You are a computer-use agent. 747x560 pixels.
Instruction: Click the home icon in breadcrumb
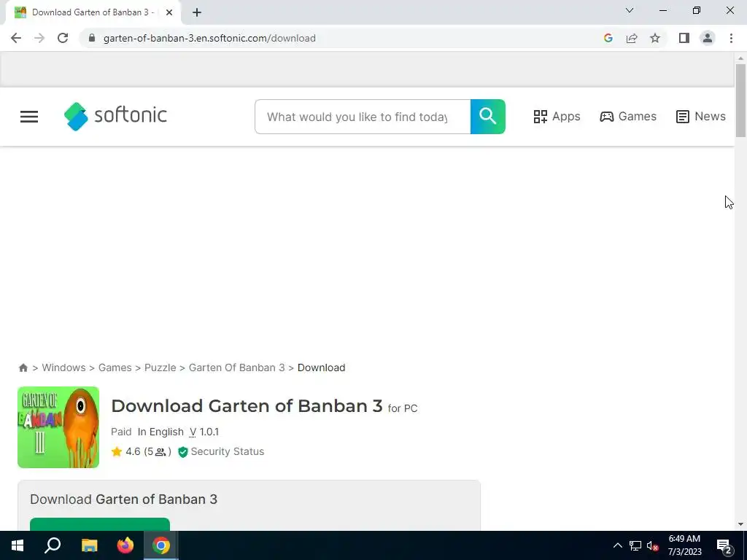23,367
